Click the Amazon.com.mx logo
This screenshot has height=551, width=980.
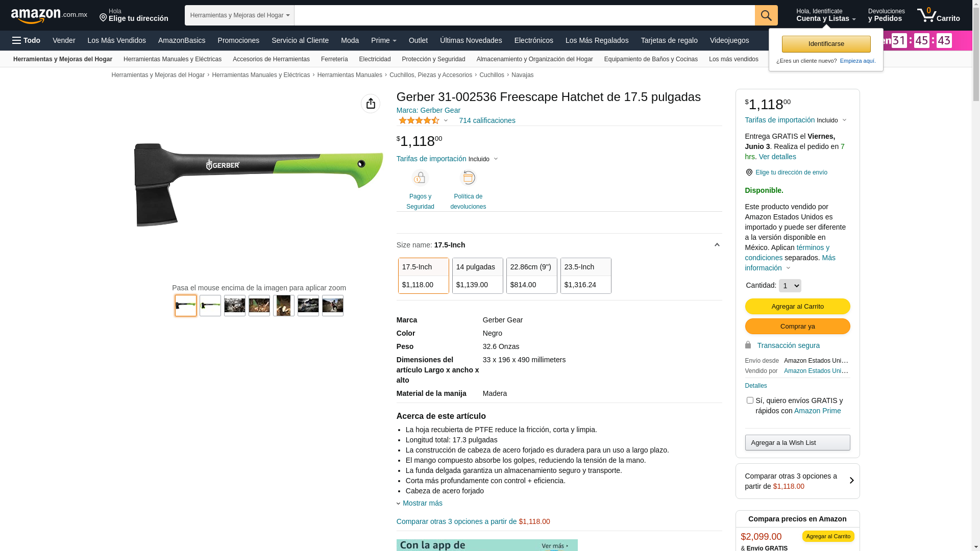tap(48, 16)
